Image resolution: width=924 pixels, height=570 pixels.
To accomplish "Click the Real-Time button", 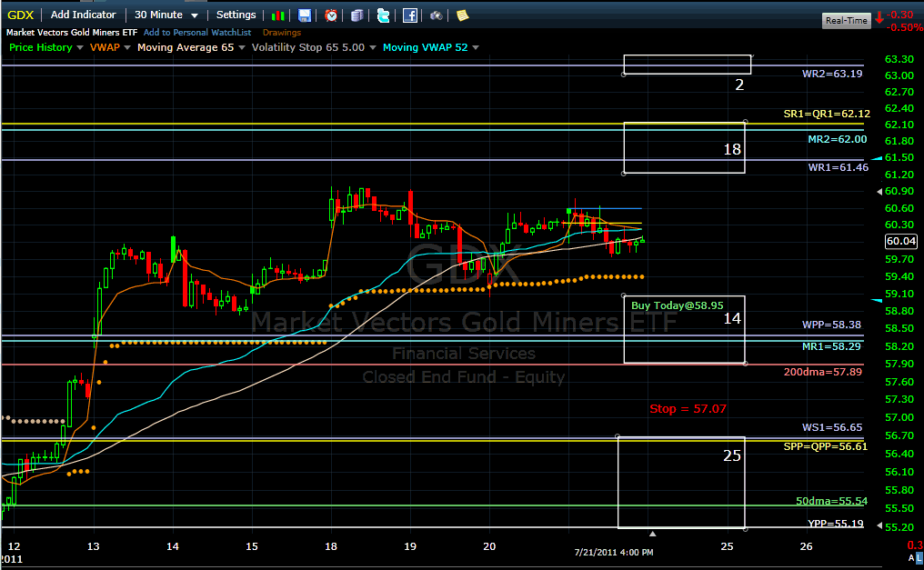I will (846, 21).
